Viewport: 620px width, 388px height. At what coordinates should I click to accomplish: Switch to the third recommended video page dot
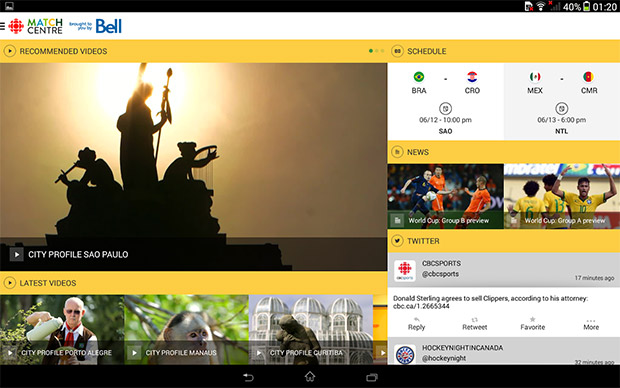[x=382, y=51]
